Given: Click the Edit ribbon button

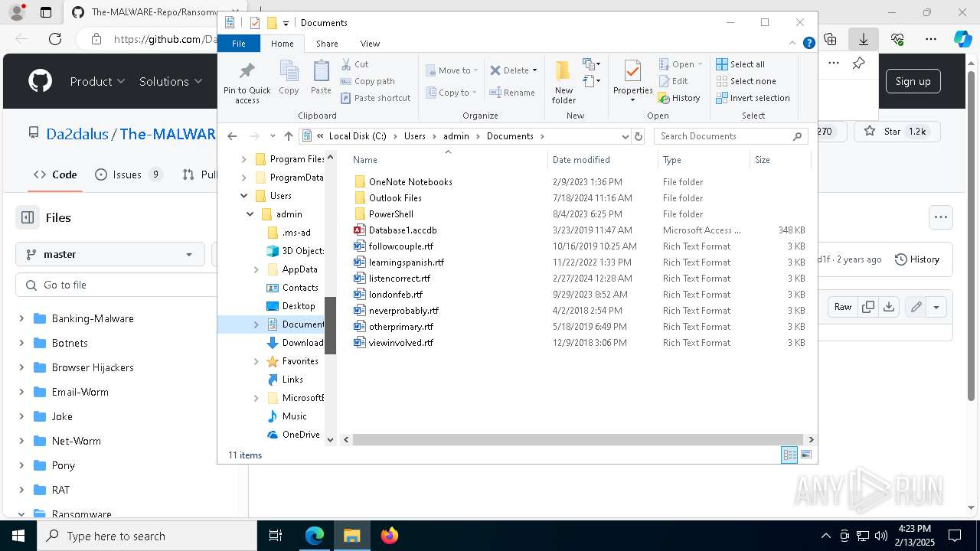Looking at the screenshot, I should (x=673, y=81).
